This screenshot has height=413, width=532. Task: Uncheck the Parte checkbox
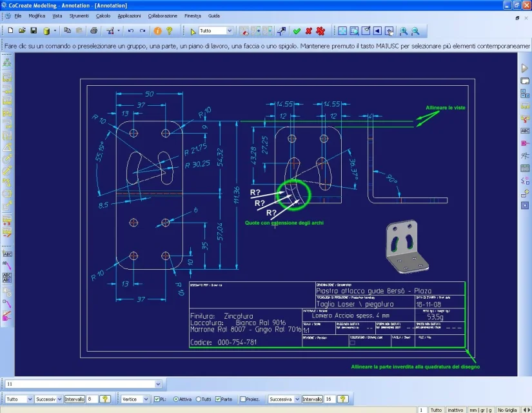(x=218, y=399)
